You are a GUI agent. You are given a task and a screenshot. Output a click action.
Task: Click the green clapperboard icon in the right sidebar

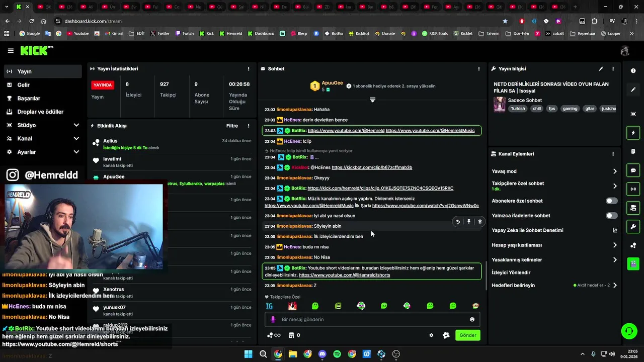(633, 263)
